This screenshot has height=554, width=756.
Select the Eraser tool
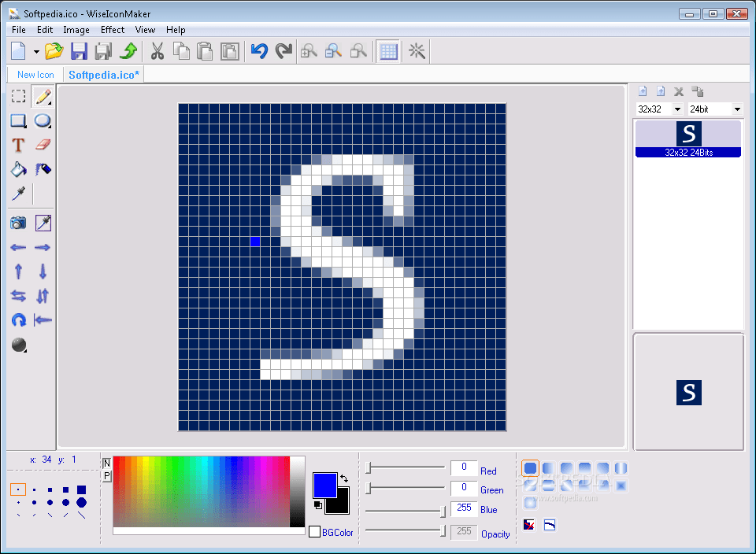(43, 145)
